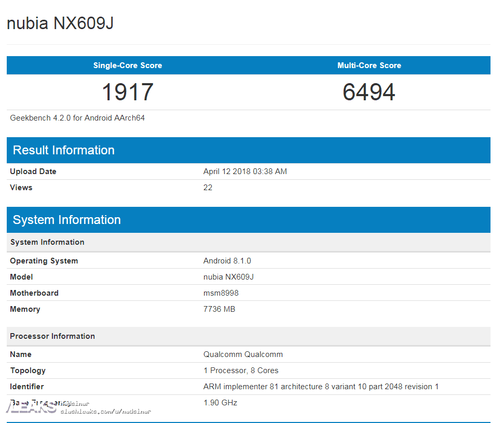Click the 'Processor Information' subheader
The height and width of the screenshot is (423, 504).
(249, 336)
